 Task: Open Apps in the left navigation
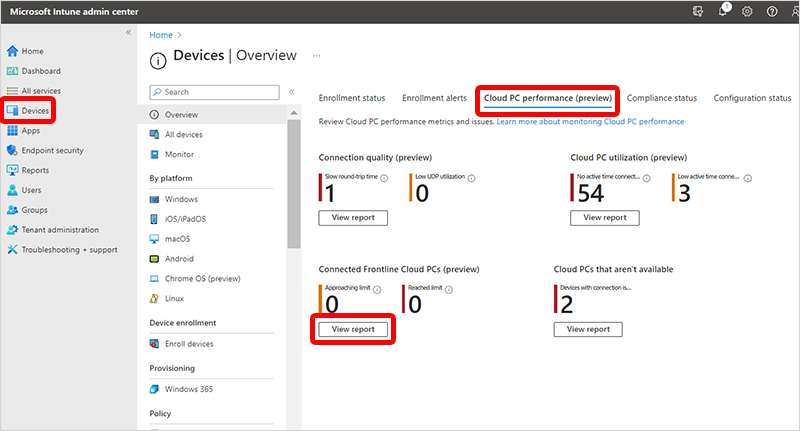23,131
